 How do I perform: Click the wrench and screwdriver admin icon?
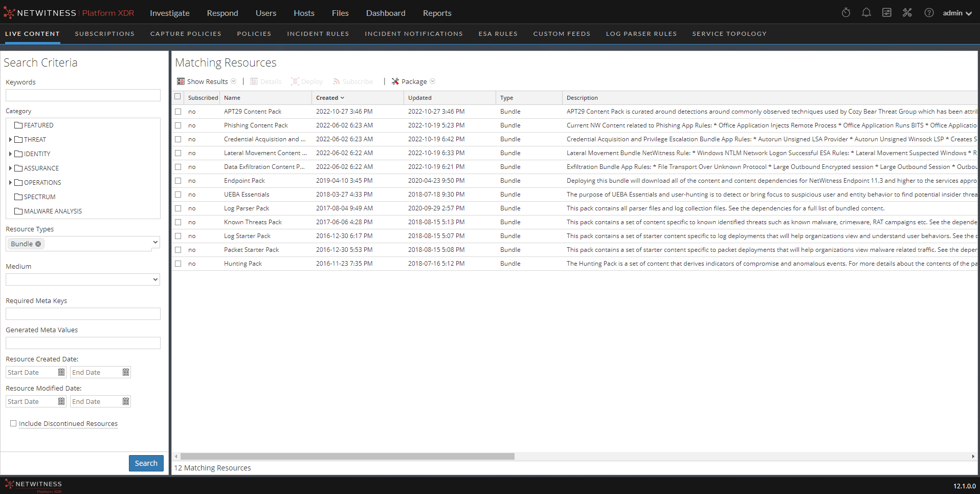tap(907, 13)
